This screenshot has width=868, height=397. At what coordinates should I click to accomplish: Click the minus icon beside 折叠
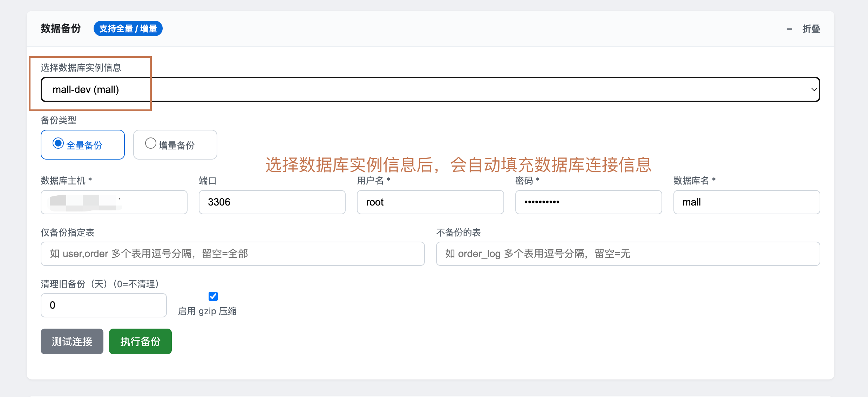789,29
